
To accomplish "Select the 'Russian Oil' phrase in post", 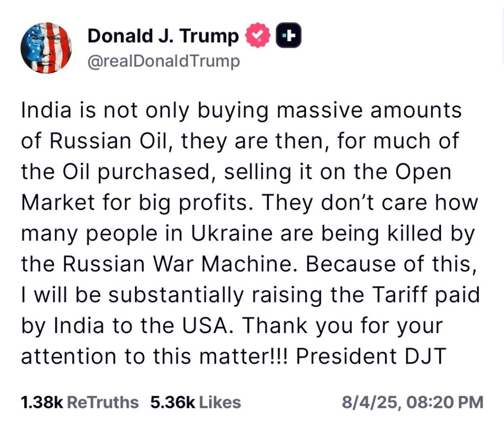I will [x=109, y=141].
